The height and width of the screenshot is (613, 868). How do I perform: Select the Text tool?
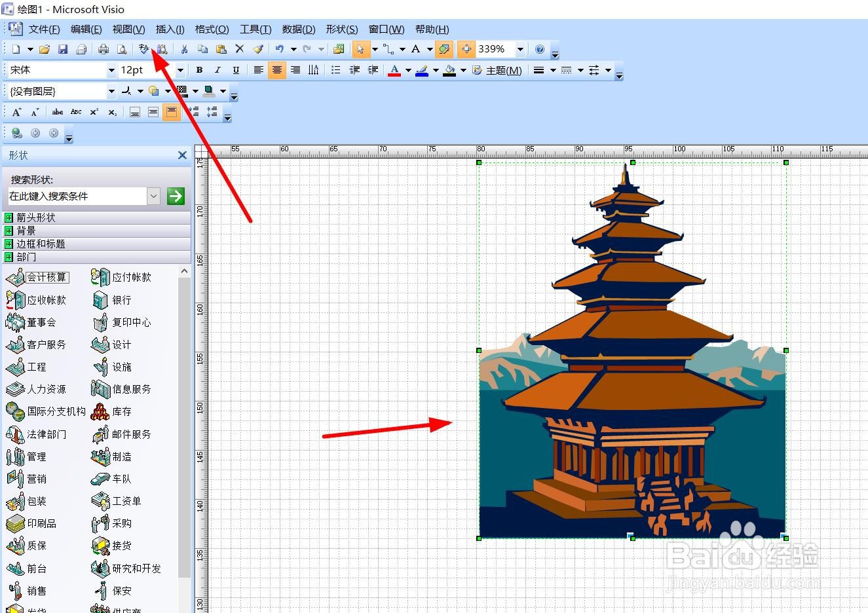(415, 49)
